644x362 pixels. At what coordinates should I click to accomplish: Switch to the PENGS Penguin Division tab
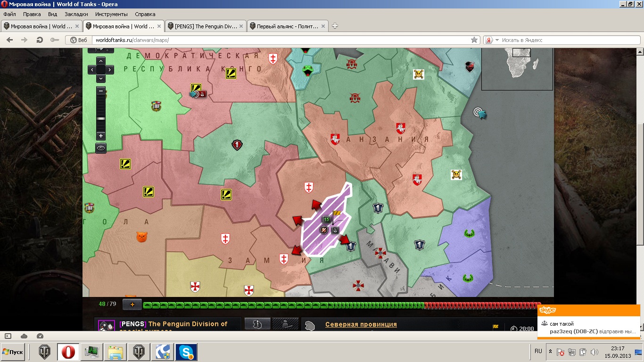pyautogui.click(x=206, y=26)
